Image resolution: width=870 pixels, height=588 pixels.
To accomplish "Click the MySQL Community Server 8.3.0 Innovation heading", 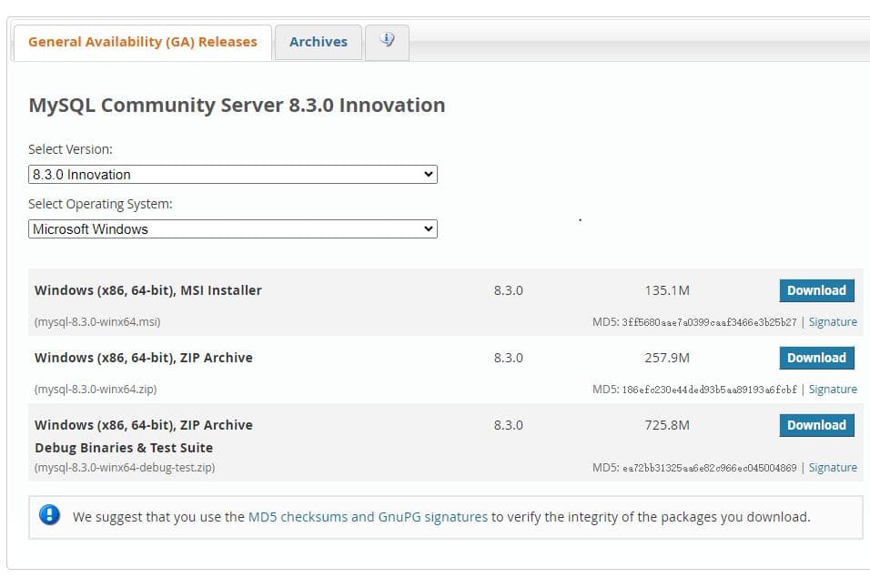I will pos(237,105).
